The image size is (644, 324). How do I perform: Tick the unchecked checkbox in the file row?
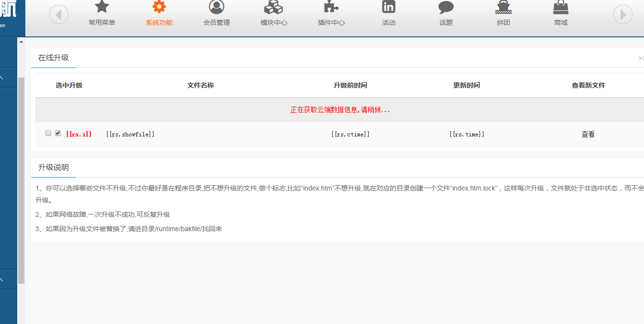[48, 134]
